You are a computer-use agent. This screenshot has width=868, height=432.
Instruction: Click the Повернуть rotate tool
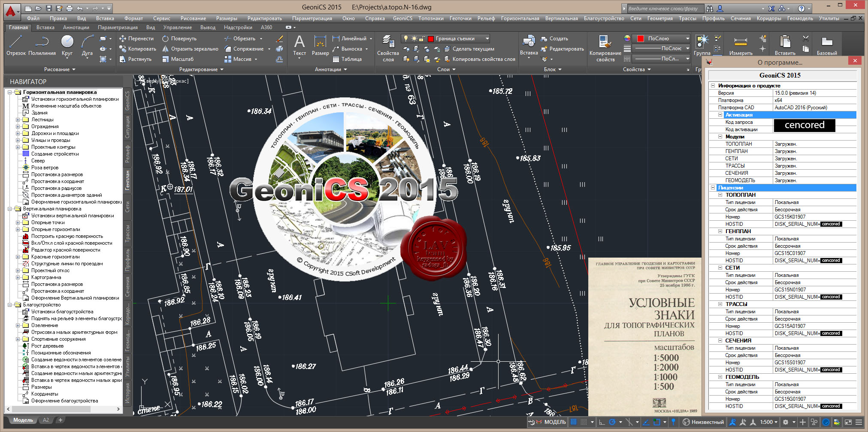coord(179,39)
